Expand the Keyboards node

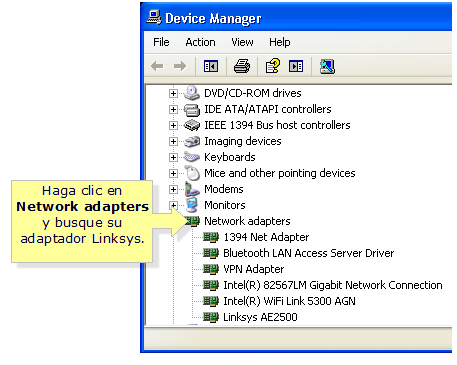[x=173, y=157]
